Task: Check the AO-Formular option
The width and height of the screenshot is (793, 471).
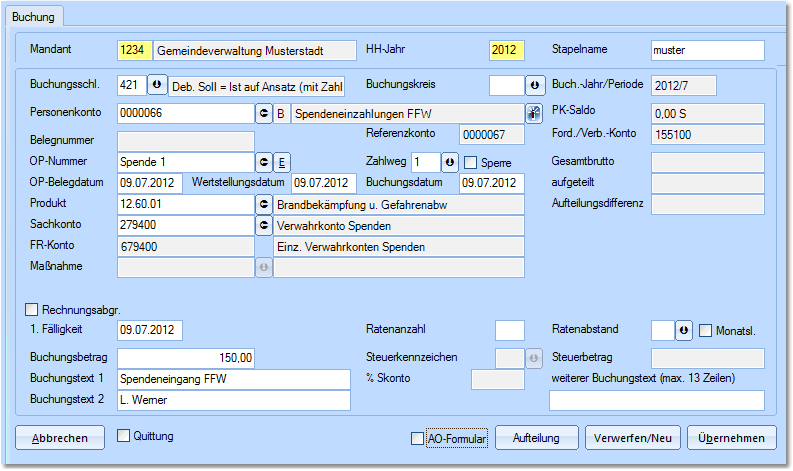Action: [418, 438]
